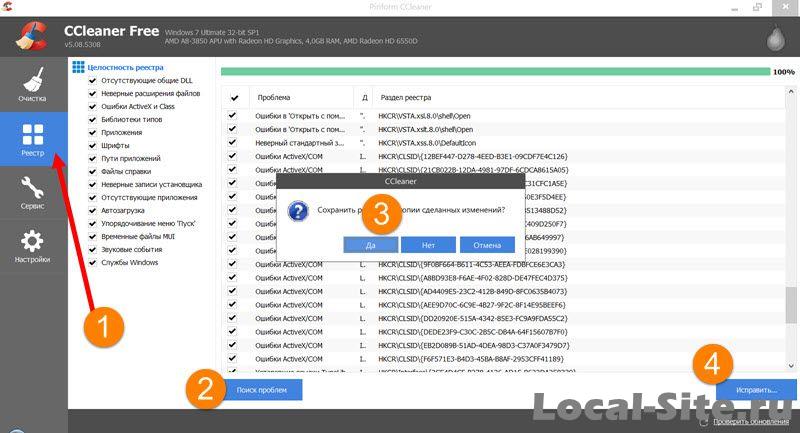
Task: Click the scroll down arrow of results list
Action: click(791, 366)
